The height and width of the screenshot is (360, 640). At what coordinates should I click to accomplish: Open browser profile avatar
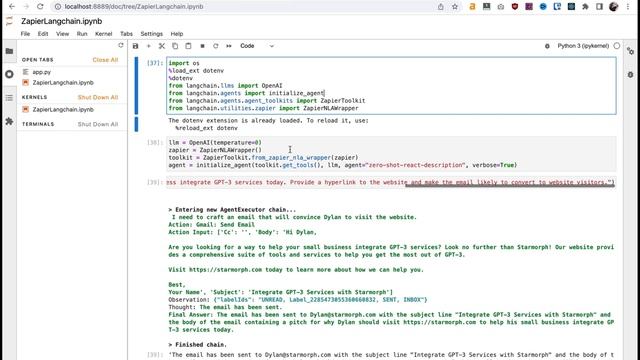[x=613, y=7]
